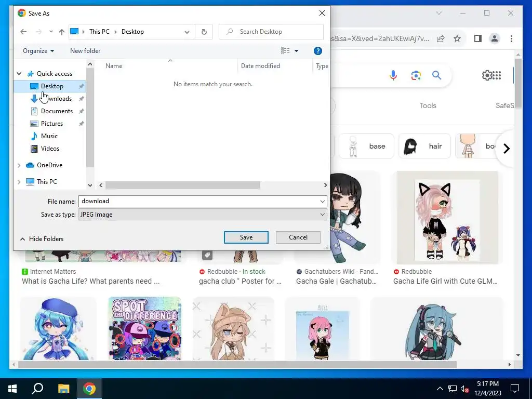The image size is (532, 399).
Task: Open Google quick settings gear
Action: [487, 75]
